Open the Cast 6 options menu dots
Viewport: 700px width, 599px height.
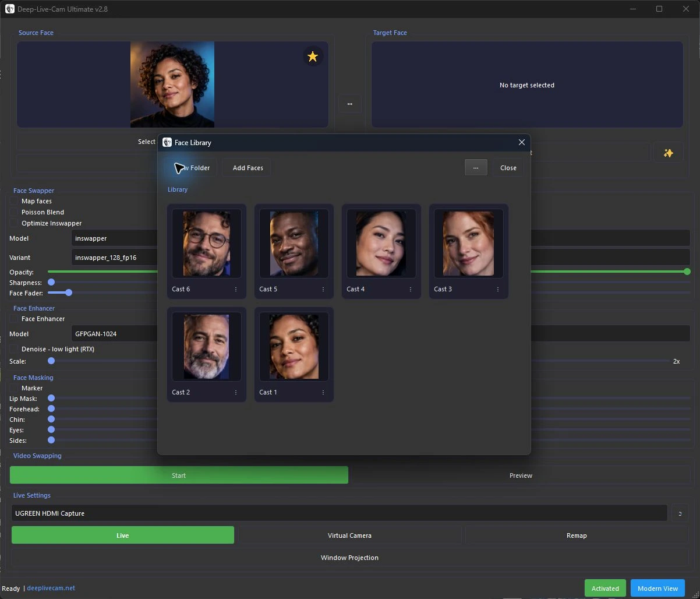coord(236,289)
